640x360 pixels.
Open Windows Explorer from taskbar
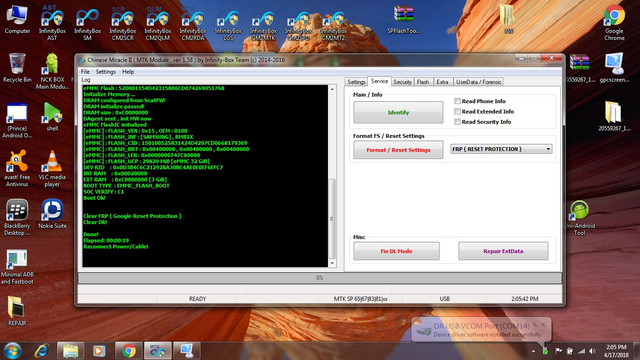[70, 351]
